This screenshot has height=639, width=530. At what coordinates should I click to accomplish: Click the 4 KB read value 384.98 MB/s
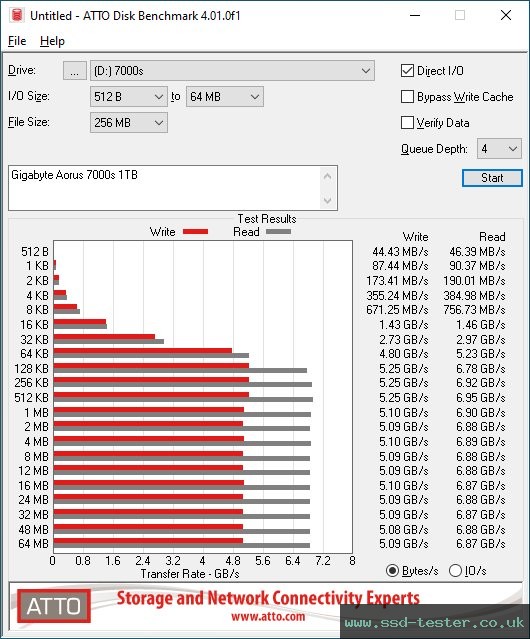(x=475, y=296)
